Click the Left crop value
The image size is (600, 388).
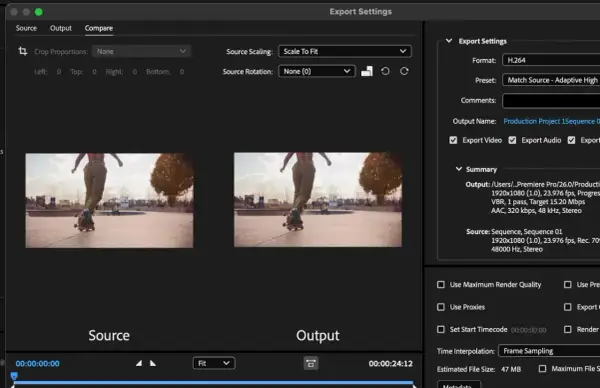coord(59,72)
